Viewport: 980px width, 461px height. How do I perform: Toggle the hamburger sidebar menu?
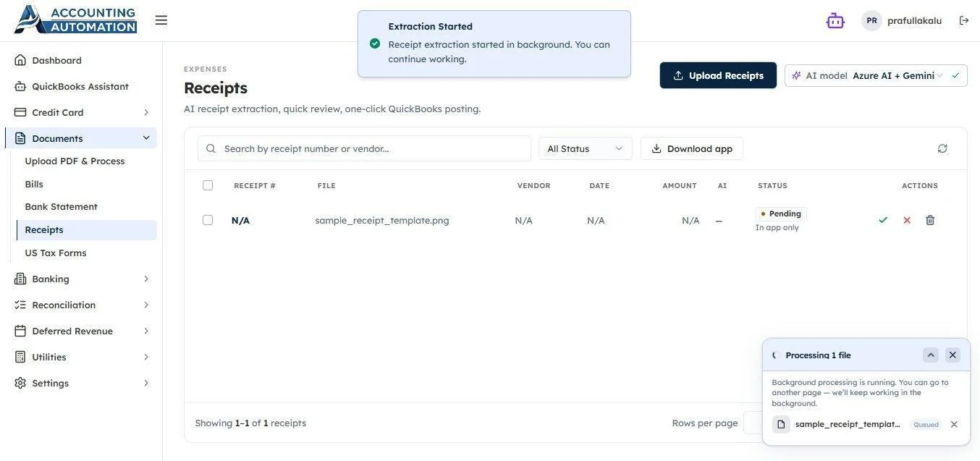(161, 20)
